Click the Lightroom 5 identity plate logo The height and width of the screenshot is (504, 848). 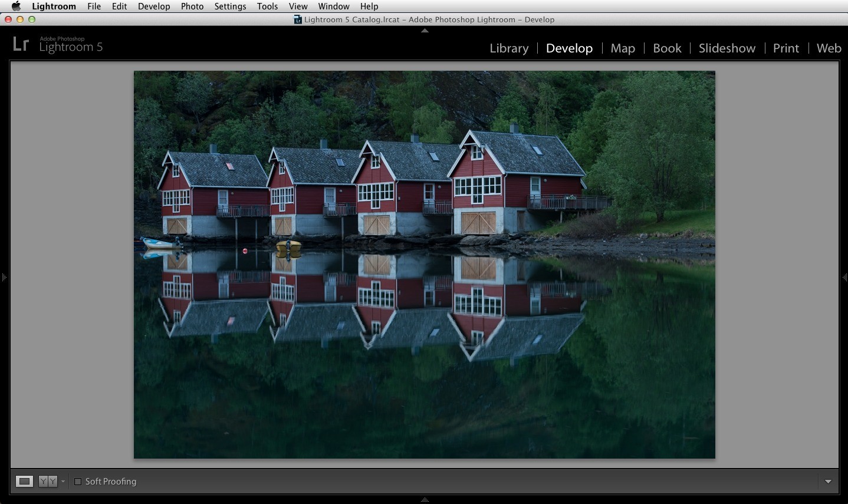[x=58, y=44]
